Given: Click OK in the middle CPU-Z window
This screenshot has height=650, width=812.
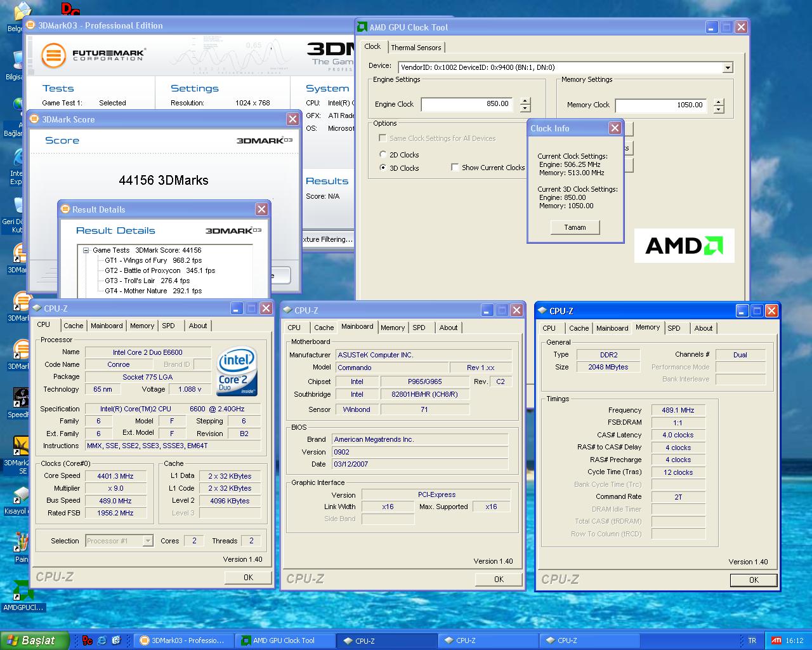Looking at the screenshot, I should [x=499, y=580].
